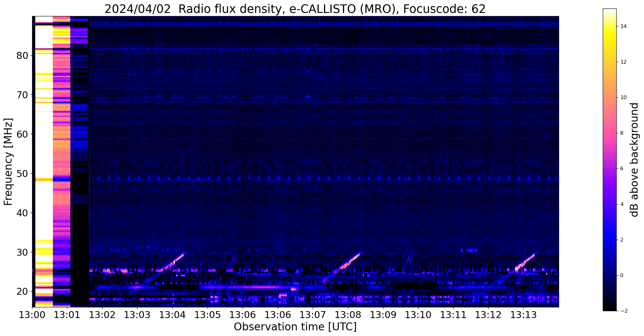Viewport: 644px width, 336px height.
Task: Click the bright diagonal burst near 13:13
Action: (x=525, y=261)
